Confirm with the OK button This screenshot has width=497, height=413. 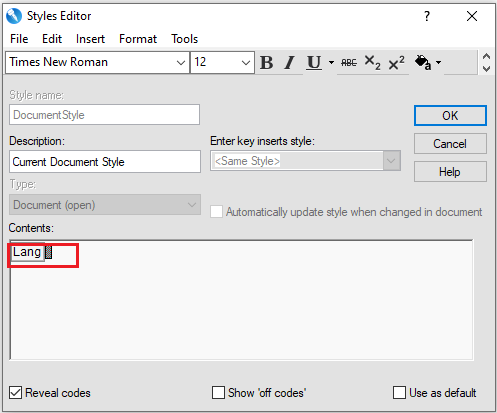click(450, 116)
